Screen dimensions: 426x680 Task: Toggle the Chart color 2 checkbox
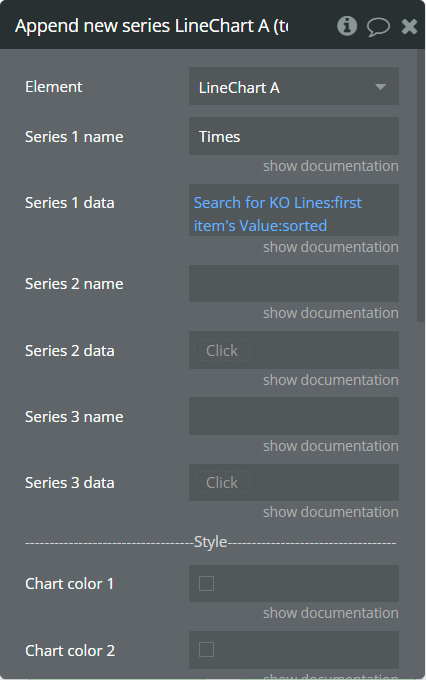tap(206, 650)
